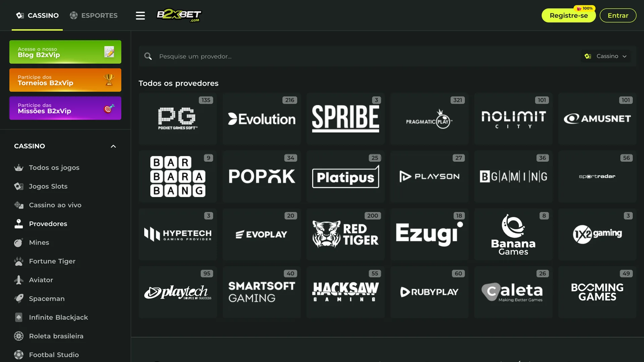This screenshot has height=362, width=644.
Task: Click the Cassino ao vivo dice icon
Action: [19, 205]
